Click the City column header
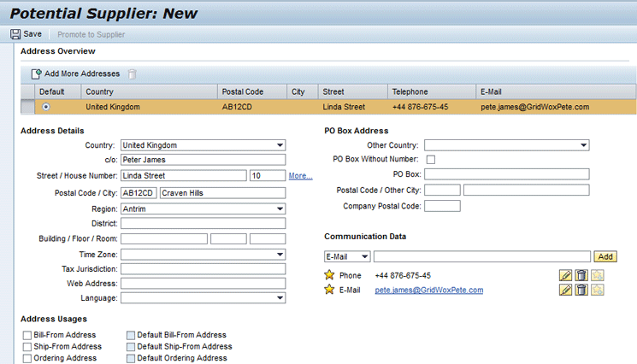The width and height of the screenshot is (637, 364). pos(303,91)
